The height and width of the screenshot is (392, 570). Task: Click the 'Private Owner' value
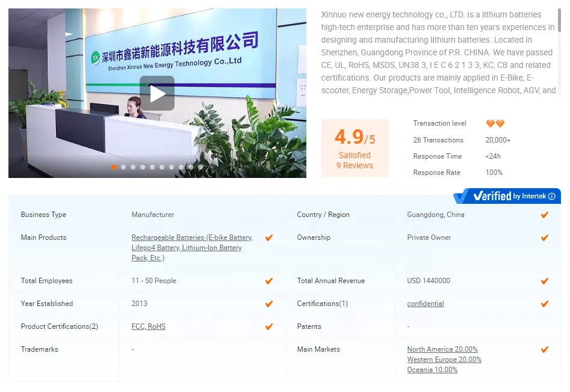pos(429,237)
